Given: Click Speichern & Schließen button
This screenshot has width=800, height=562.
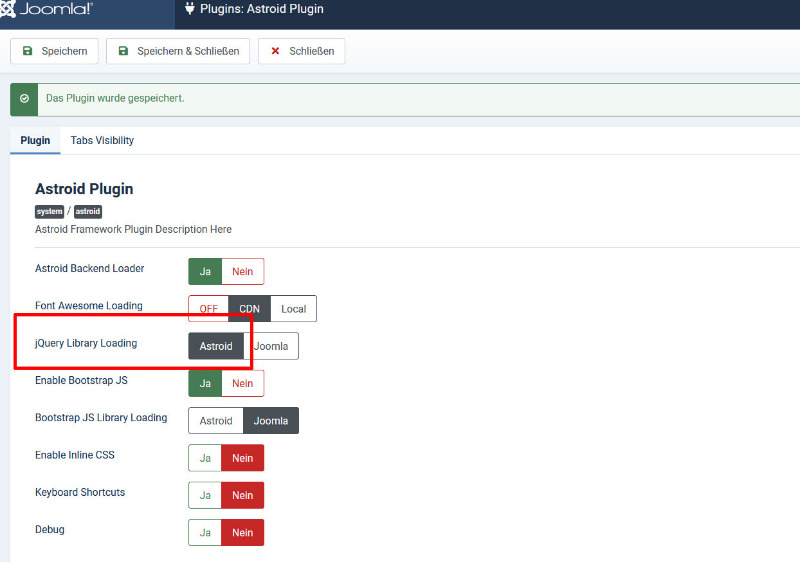Looking at the screenshot, I should pyautogui.click(x=178, y=51).
